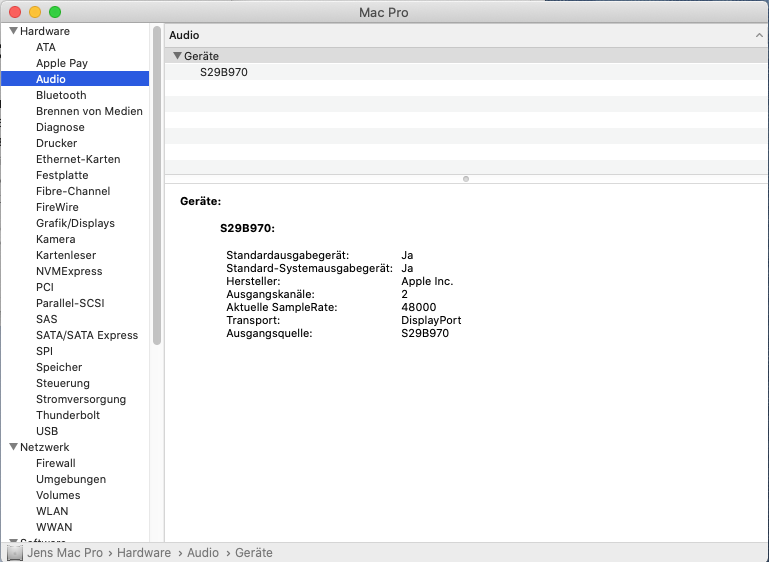Select Thunderbolt in the sidebar
Screen dimensions: 769x562
tap(68, 415)
